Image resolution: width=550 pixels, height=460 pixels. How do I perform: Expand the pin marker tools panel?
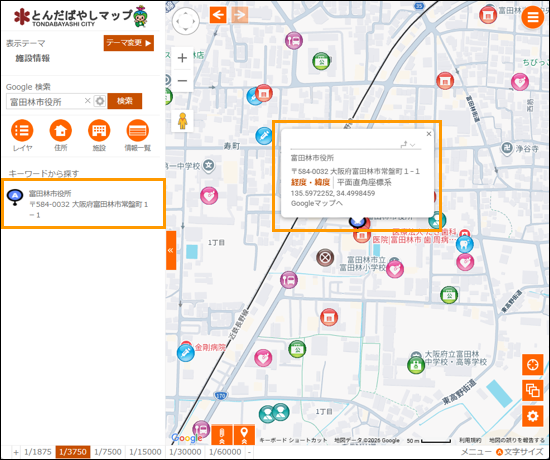click(244, 435)
